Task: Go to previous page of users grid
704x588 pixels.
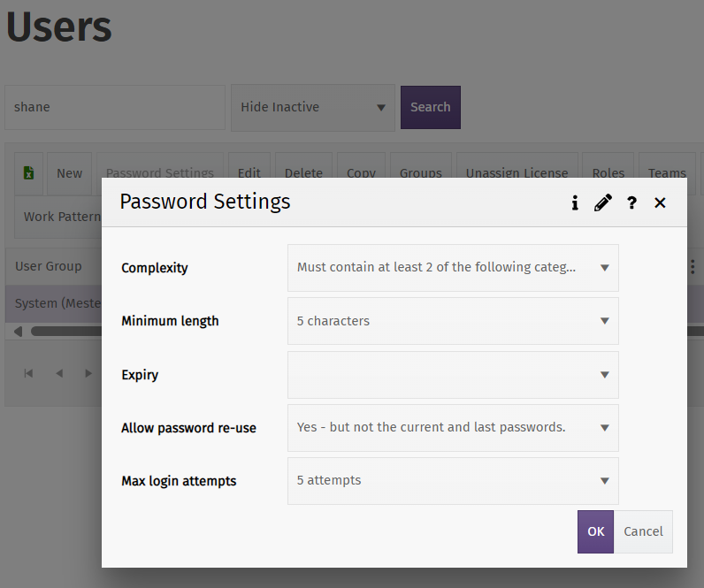Action: tap(59, 373)
